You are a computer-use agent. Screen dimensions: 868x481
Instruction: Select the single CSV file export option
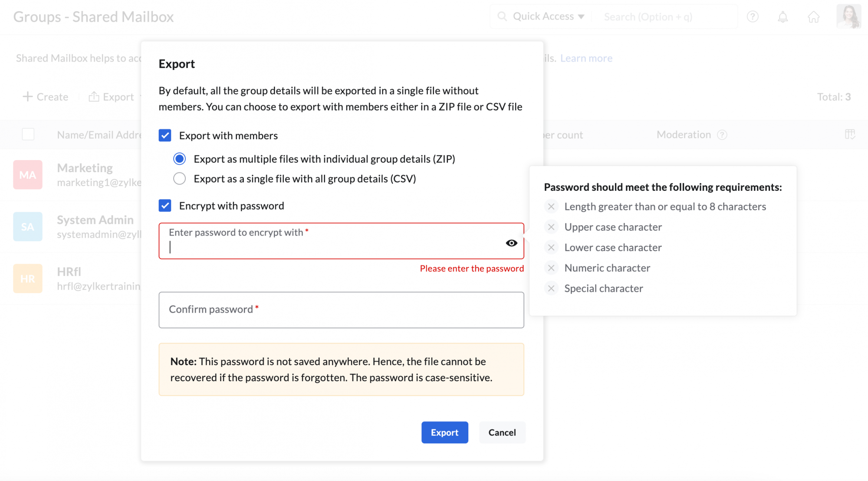[180, 179]
